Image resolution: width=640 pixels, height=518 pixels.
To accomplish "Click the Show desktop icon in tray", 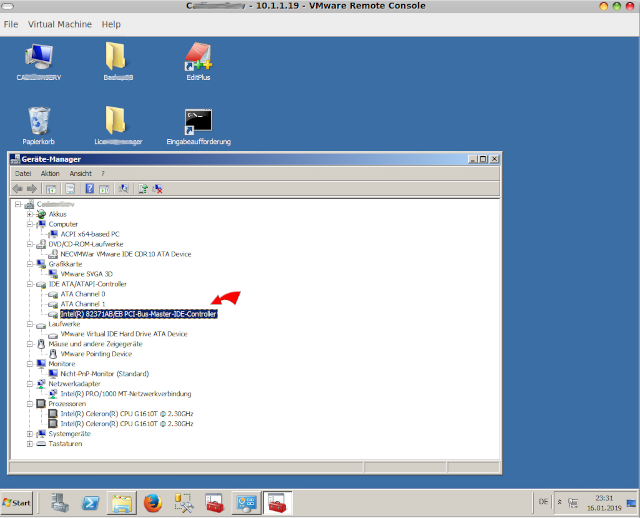I will [x=631, y=503].
